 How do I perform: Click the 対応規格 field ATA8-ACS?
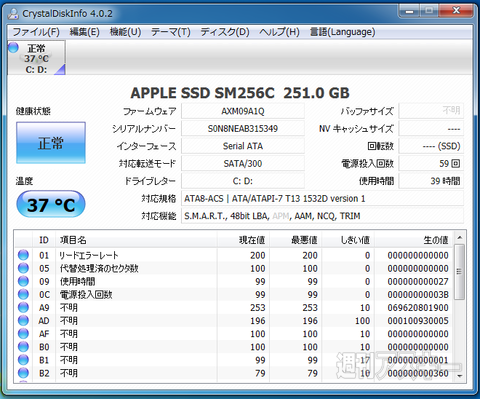(x=322, y=199)
